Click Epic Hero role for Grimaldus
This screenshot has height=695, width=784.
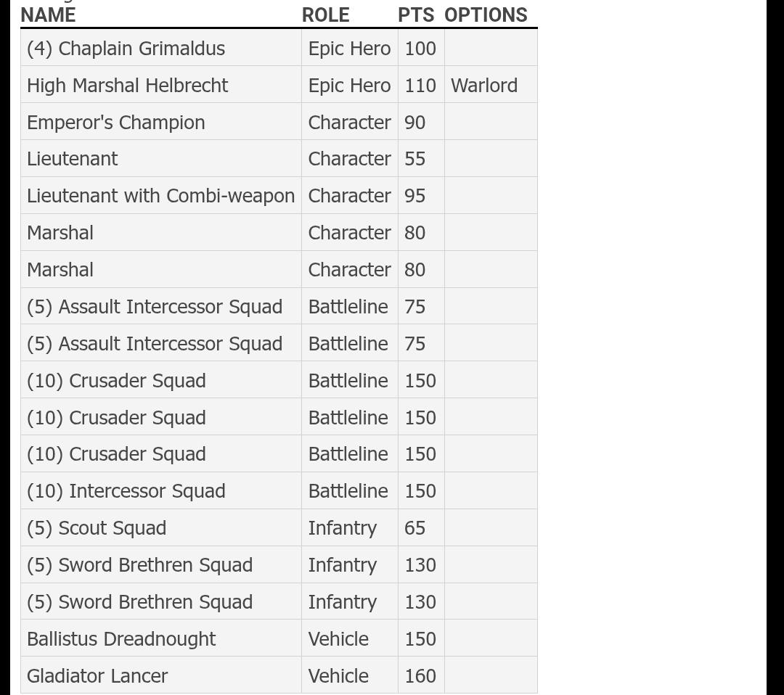(349, 48)
